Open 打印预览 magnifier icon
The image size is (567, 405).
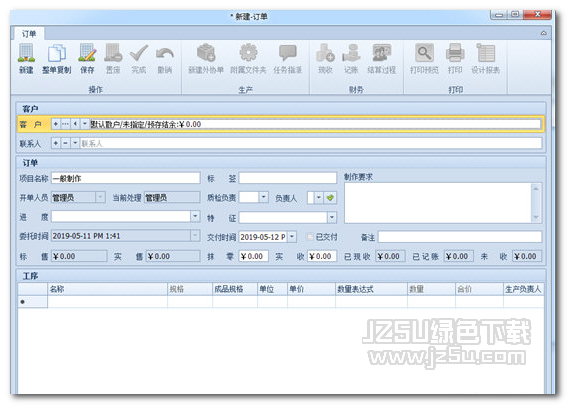click(424, 53)
